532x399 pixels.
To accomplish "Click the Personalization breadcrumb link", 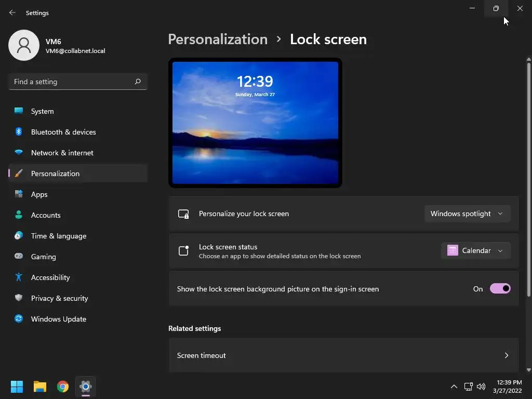I will tap(218, 39).
